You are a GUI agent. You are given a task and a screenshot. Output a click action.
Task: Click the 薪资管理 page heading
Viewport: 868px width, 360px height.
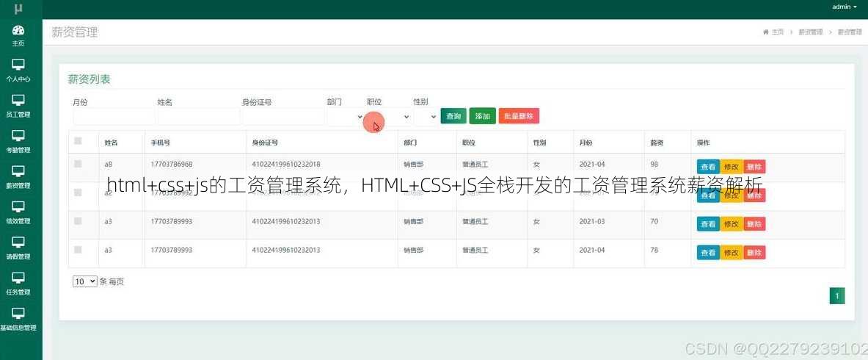[x=75, y=32]
